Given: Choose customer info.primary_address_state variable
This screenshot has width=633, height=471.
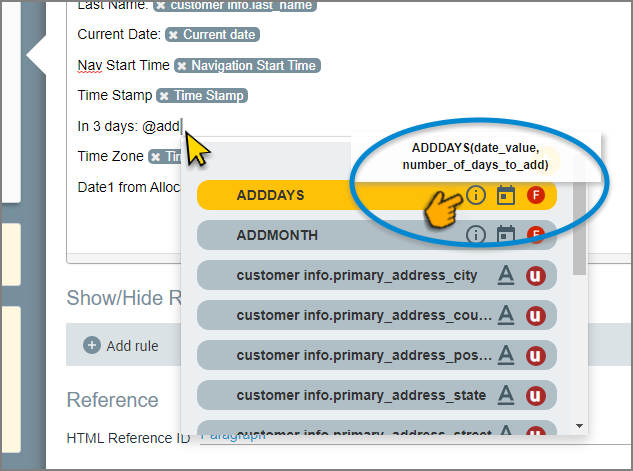Looking at the screenshot, I should click(377, 395).
